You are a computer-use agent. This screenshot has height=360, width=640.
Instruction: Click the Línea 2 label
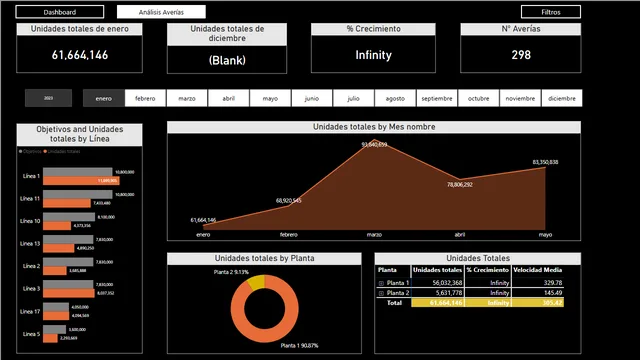(x=31, y=266)
